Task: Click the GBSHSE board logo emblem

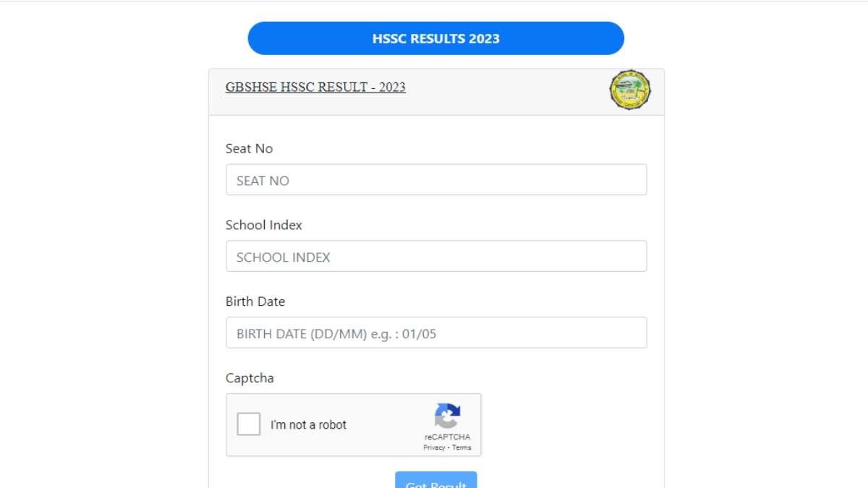Action: pos(629,90)
